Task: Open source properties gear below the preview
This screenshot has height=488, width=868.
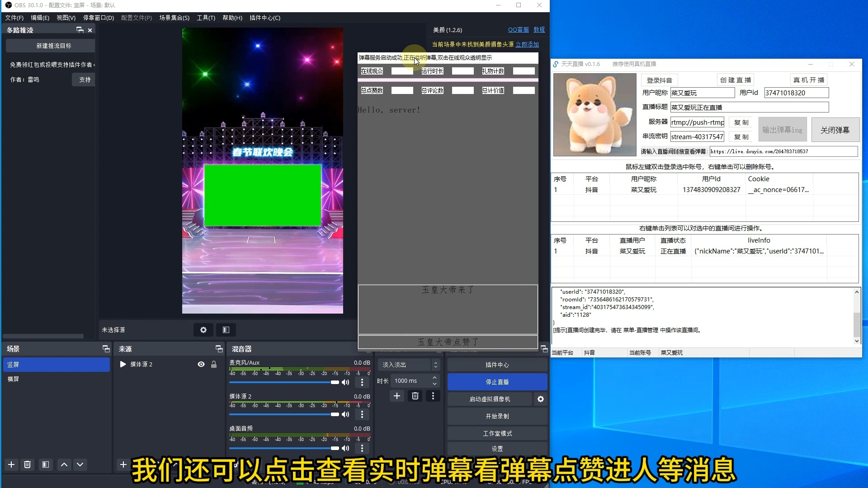Action: tap(203, 330)
